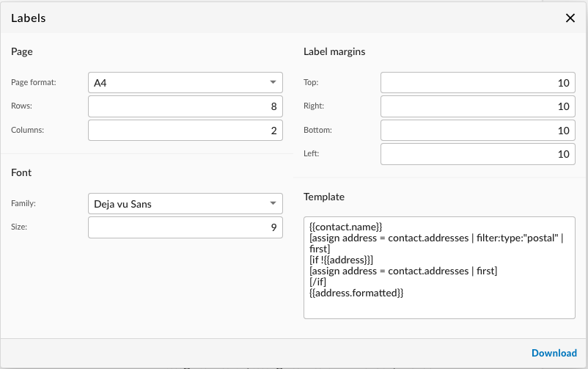Screen dimensions: 588x369
Task: Edit the Columns field
Action: tap(185, 131)
